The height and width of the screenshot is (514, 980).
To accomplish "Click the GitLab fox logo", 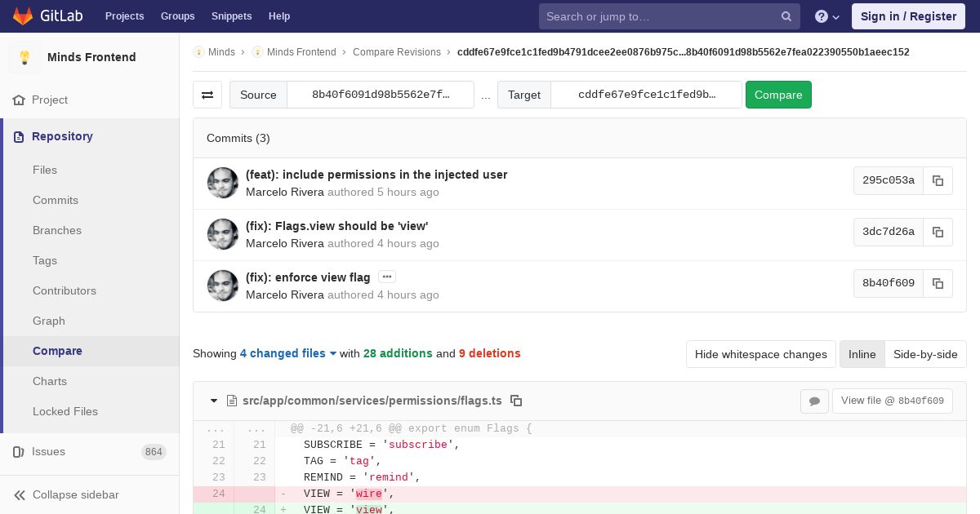I will (x=23, y=16).
